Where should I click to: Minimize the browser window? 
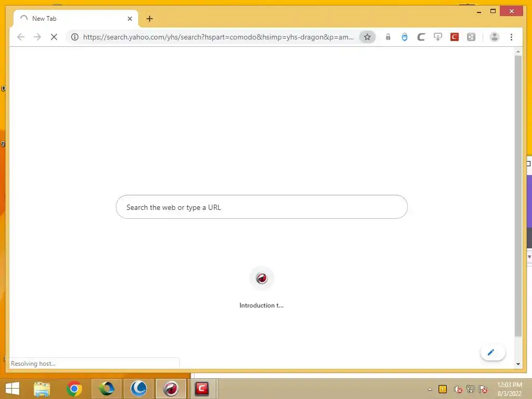(x=478, y=11)
